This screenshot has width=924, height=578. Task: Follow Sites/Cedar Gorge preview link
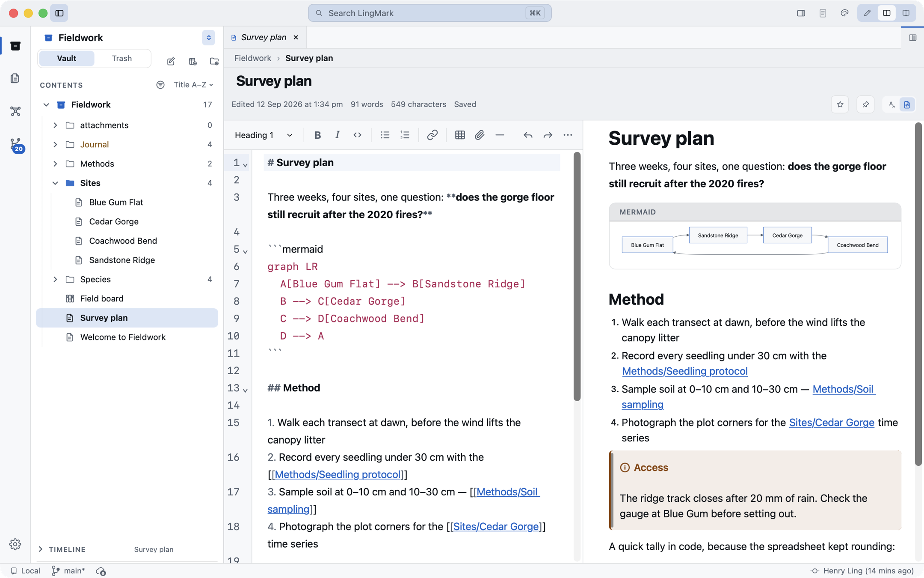point(831,423)
